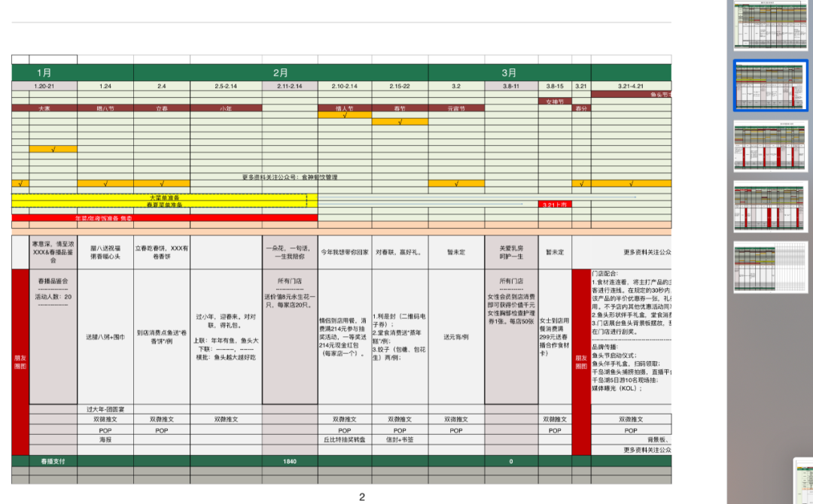This screenshot has width=813, height=504.
Task: Jump to the third page thumbnail
Action: (771, 145)
